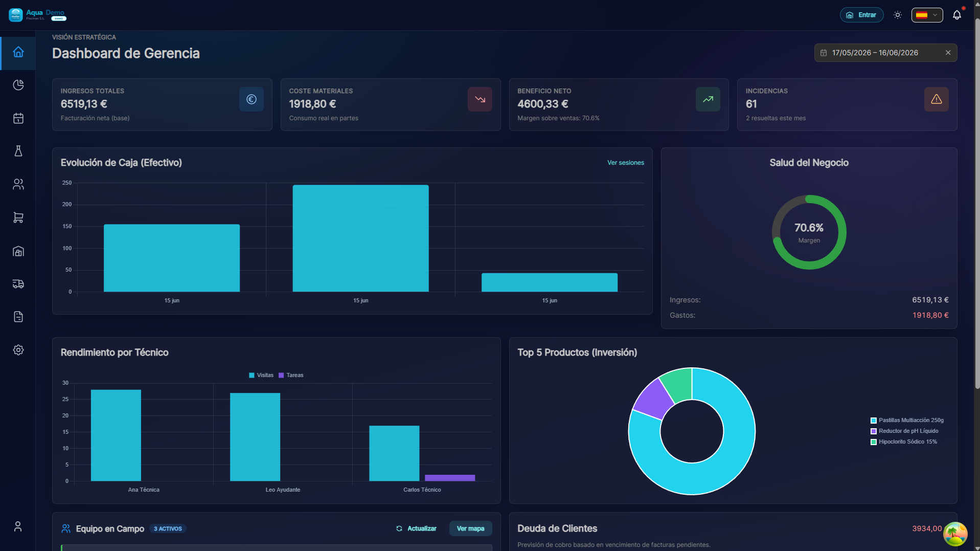Image resolution: width=980 pixels, height=551 pixels.
Task: Open the document invoices sidebar icon
Action: pyautogui.click(x=18, y=317)
